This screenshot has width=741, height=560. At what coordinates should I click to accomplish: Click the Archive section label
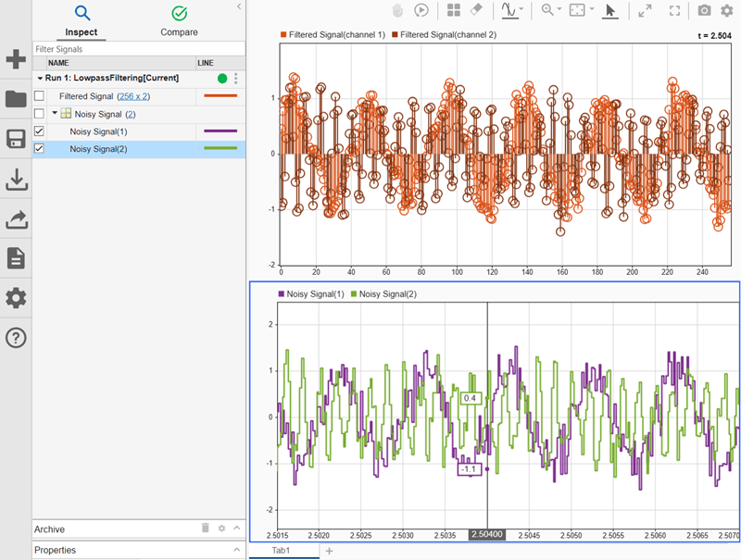(x=49, y=529)
